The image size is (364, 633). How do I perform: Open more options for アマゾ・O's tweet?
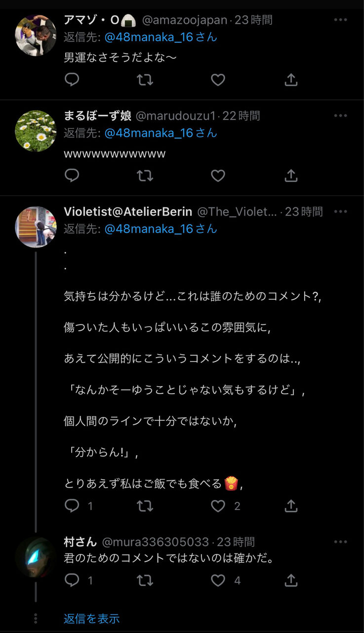click(x=341, y=20)
